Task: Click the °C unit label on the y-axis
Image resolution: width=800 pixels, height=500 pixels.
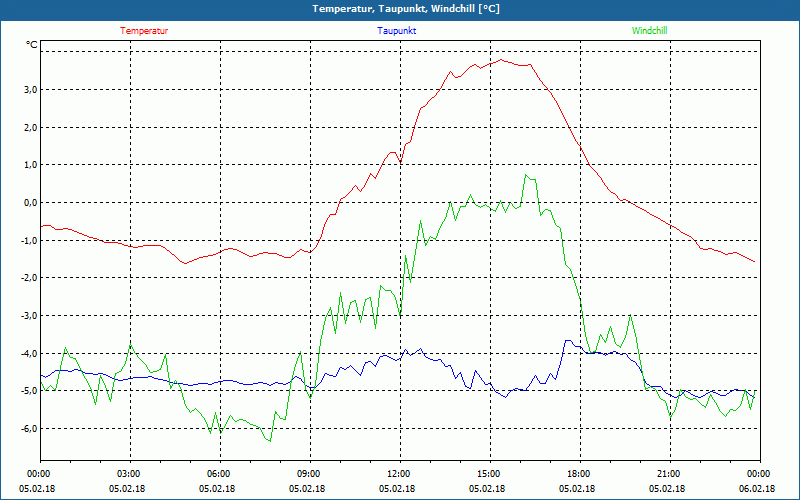Action: tap(32, 45)
